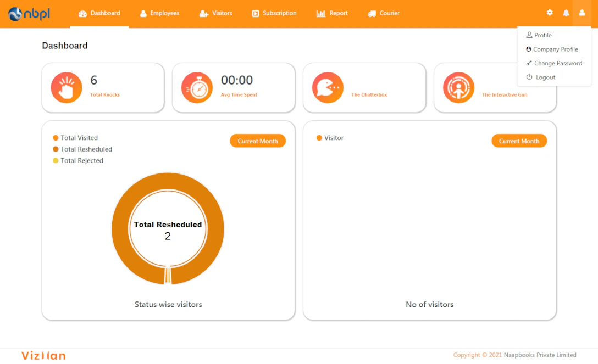
Task: Click the Change Password key icon
Action: tap(529, 63)
